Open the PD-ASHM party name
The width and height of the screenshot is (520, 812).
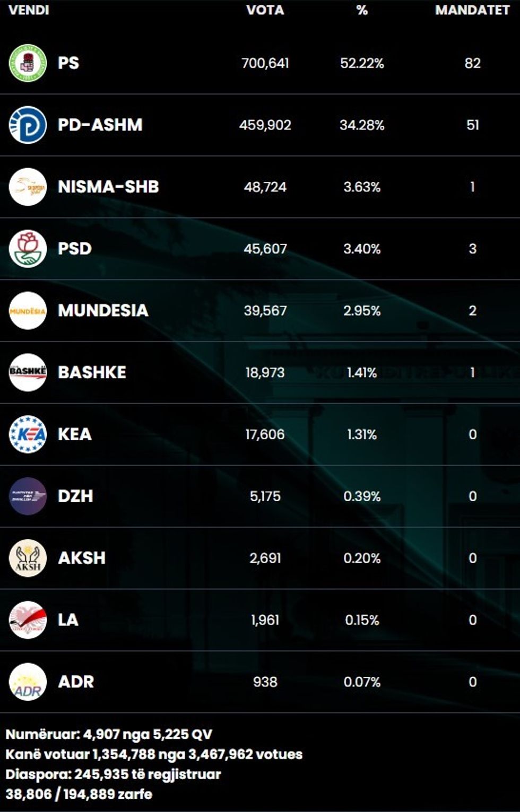coord(100,125)
